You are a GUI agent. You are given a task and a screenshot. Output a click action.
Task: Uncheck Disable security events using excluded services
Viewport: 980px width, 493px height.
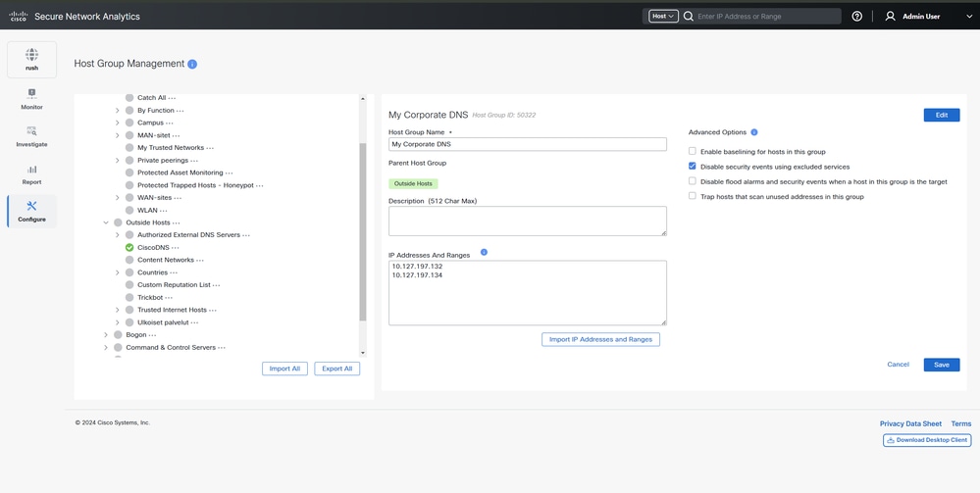(692, 167)
